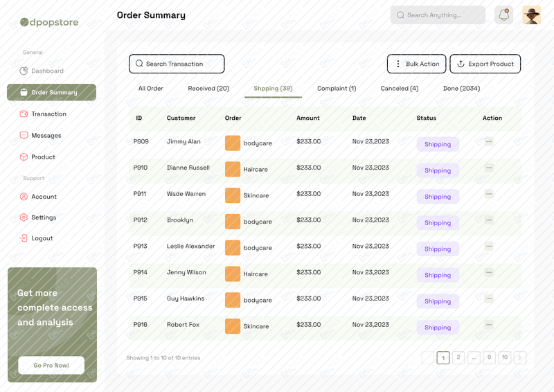Open action menu for order P913
554x392 pixels.
point(489,246)
